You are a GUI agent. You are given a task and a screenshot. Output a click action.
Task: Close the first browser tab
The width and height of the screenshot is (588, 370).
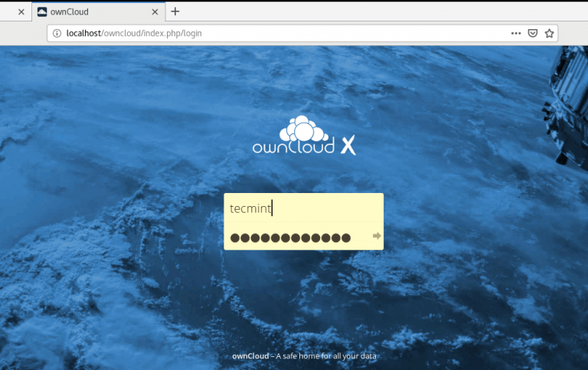(x=21, y=12)
